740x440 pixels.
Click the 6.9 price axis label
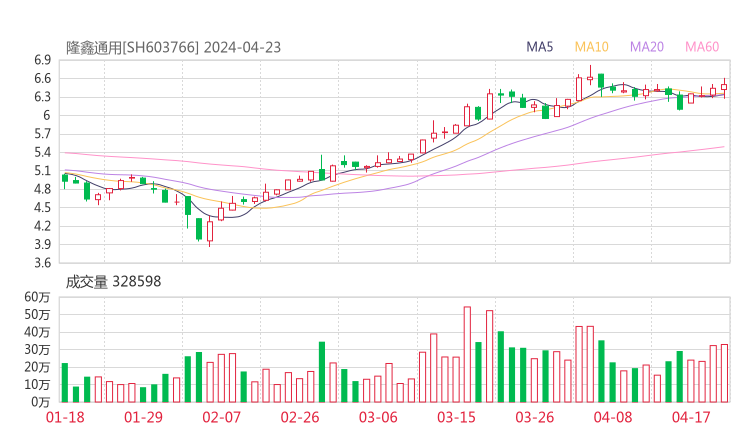tap(42, 60)
